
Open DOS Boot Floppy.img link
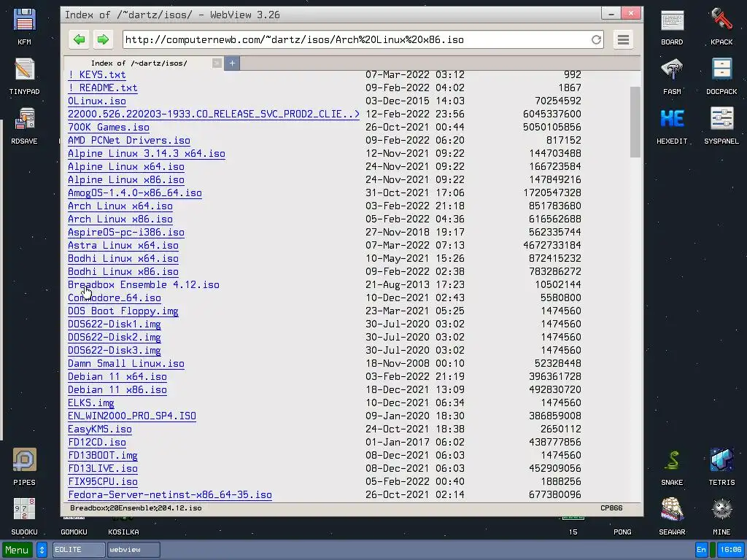pyautogui.click(x=123, y=311)
